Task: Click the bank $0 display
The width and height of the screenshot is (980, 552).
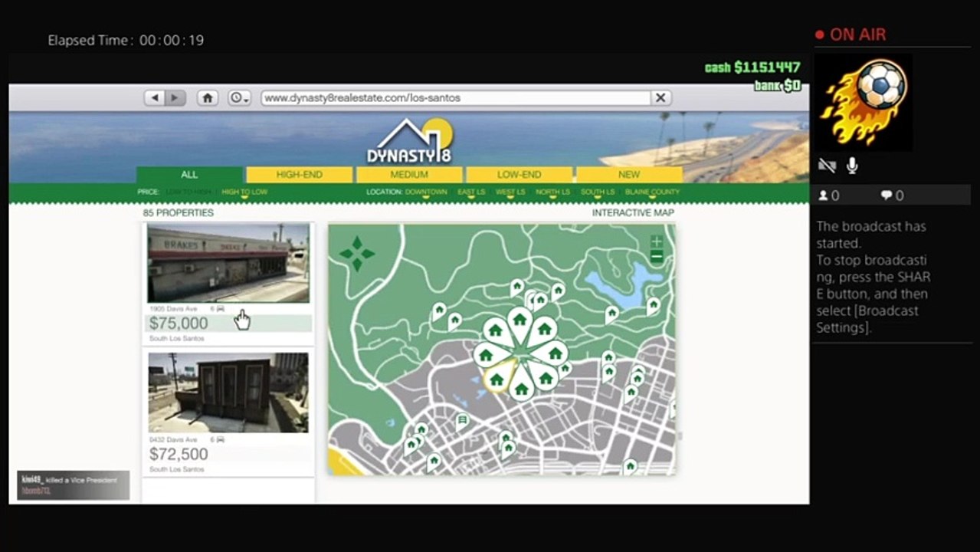Action: click(778, 85)
